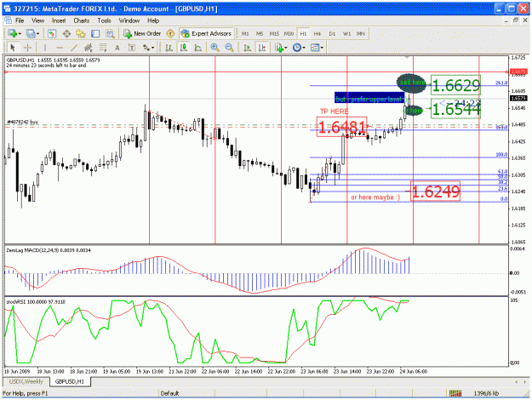Switch to Line Chart display
Screen dimensions: 532x400
[x=198, y=48]
